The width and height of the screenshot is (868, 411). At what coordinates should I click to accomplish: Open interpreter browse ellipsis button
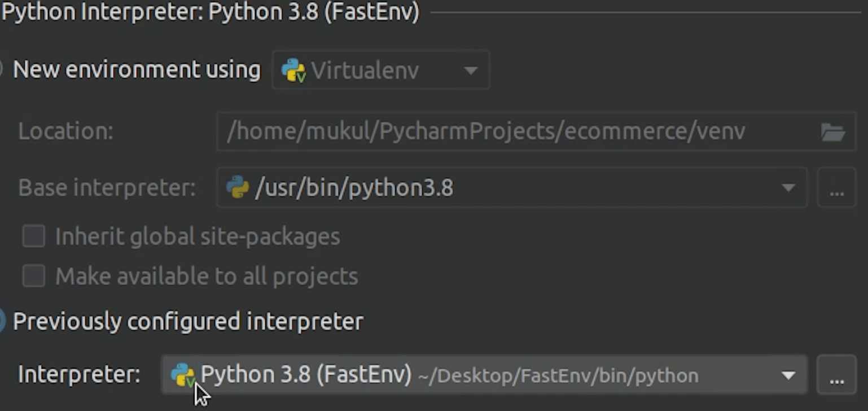[x=836, y=375]
